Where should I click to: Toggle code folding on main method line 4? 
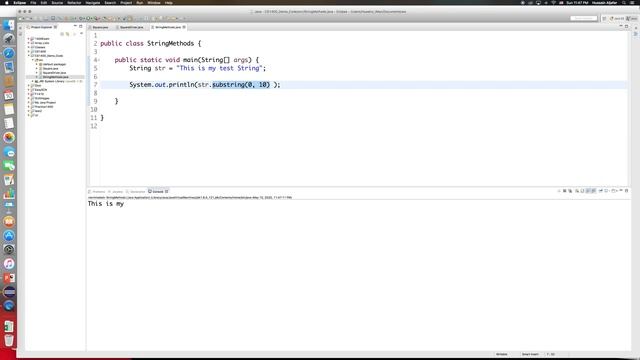click(x=99, y=60)
